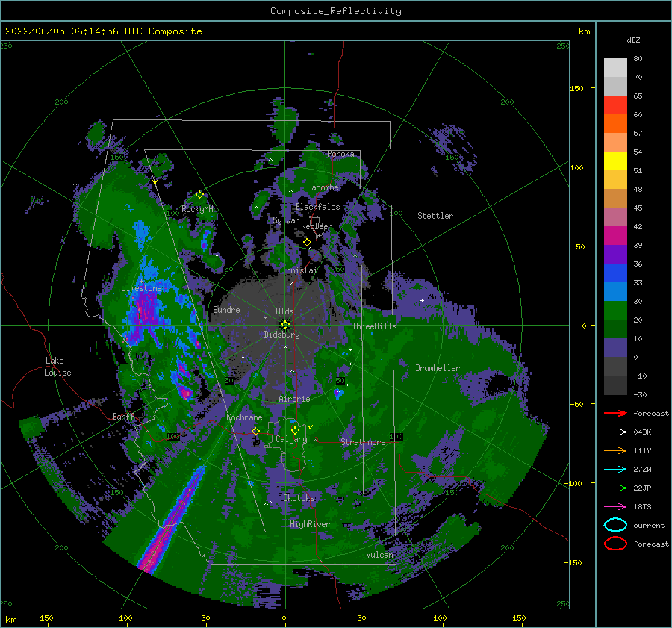Click the Vulcan label
The height and width of the screenshot is (628, 672).
380,555
